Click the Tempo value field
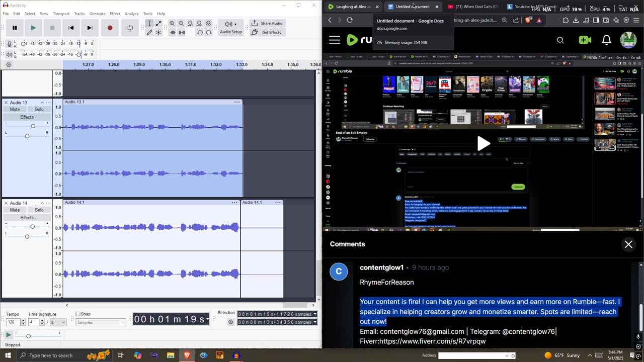 tap(13, 322)
